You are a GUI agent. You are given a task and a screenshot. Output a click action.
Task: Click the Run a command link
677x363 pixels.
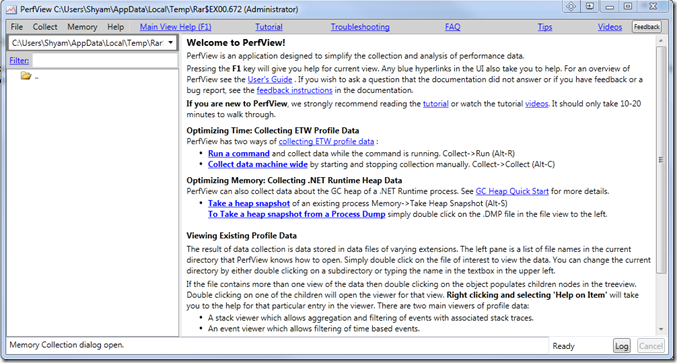point(238,153)
